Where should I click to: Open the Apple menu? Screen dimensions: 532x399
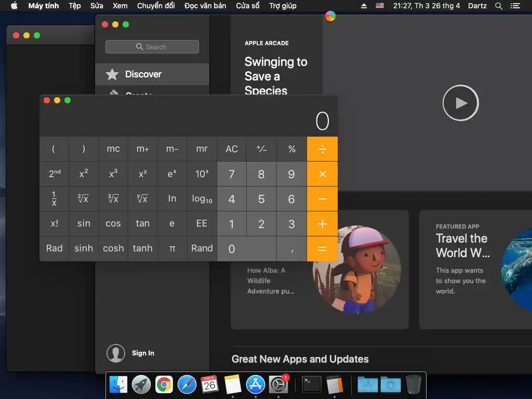pos(14,6)
